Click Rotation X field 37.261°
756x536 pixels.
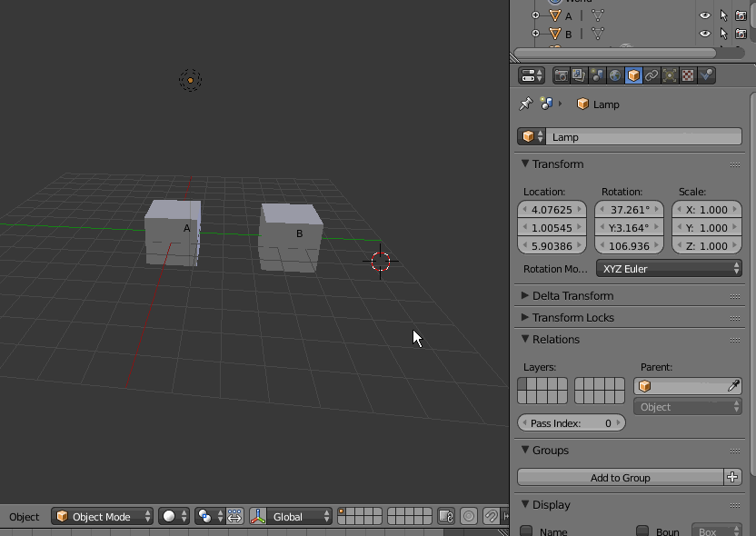(x=629, y=209)
